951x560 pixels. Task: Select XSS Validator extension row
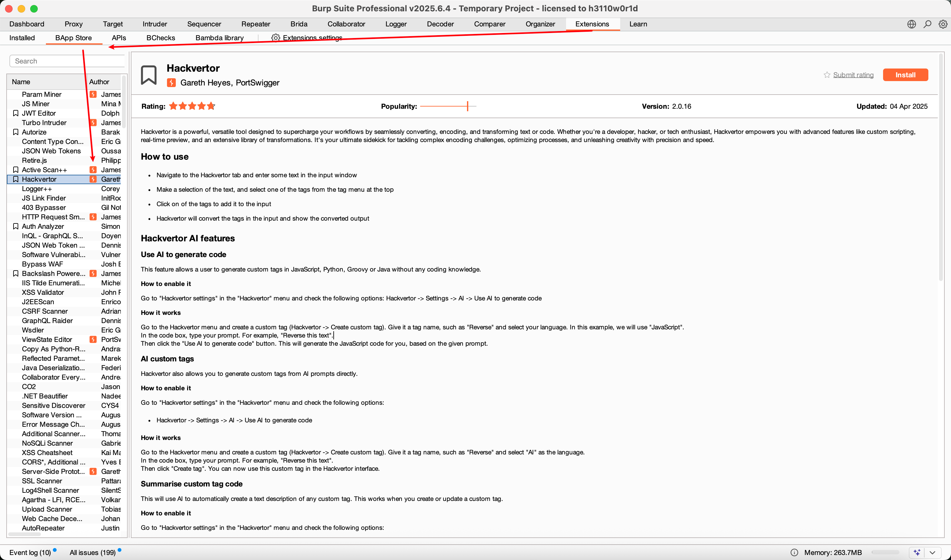(x=64, y=293)
